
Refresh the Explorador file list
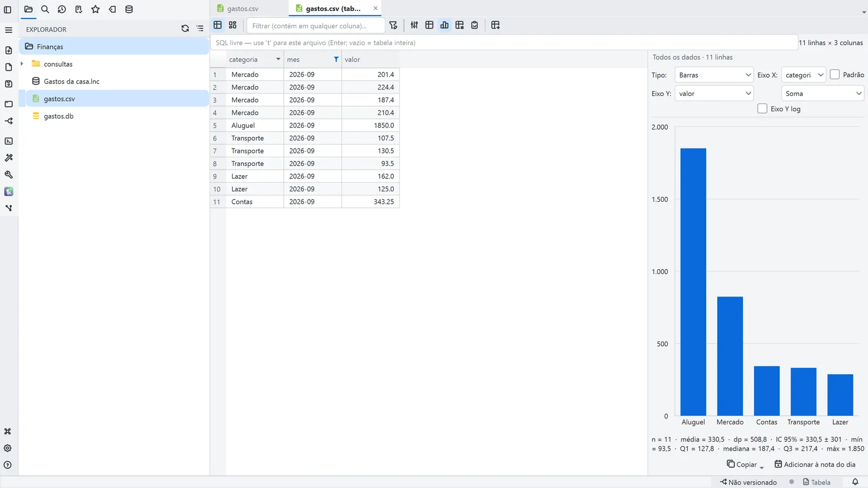coord(185,29)
